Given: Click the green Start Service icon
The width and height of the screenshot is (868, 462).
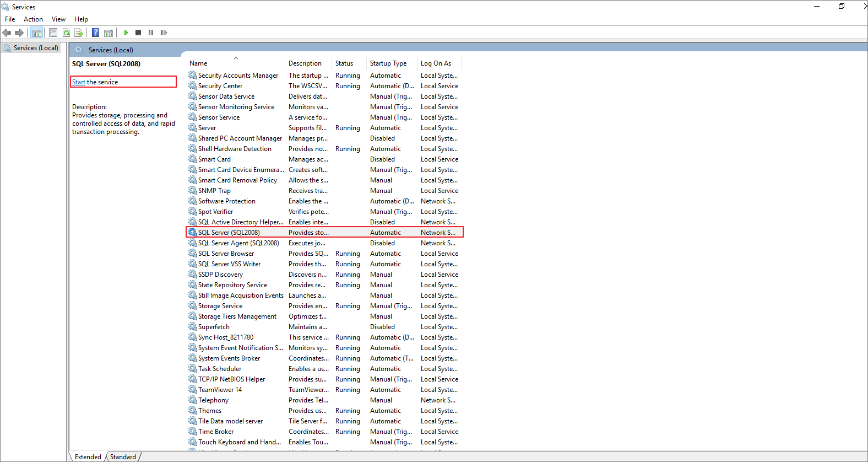Looking at the screenshot, I should (126, 33).
